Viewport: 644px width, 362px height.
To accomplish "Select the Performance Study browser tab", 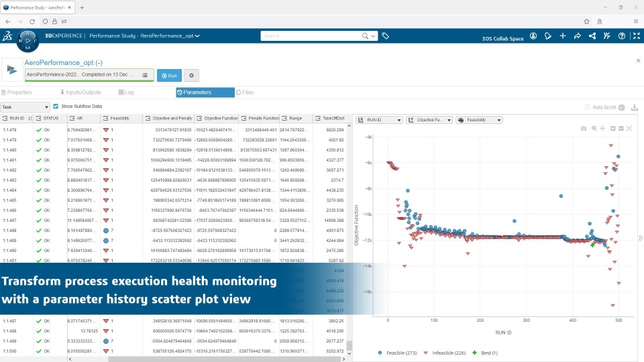I will 37,7.
